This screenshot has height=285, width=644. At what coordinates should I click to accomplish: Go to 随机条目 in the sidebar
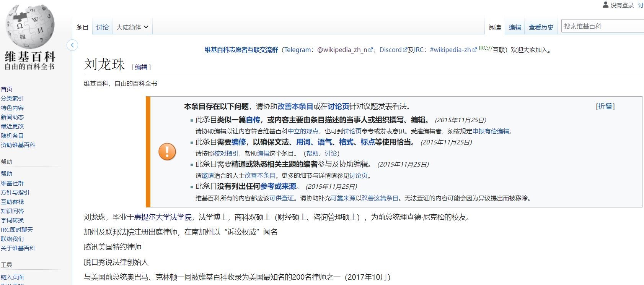tap(12, 136)
